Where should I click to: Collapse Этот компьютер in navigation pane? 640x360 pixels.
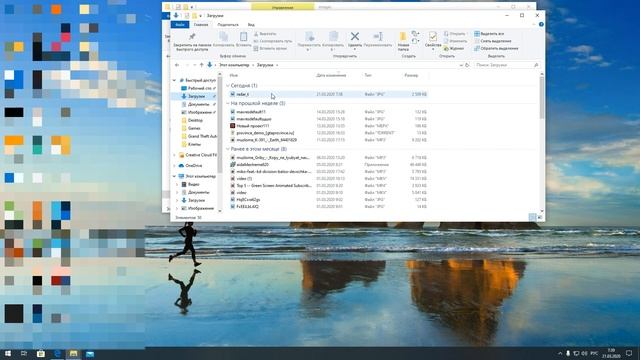175,176
